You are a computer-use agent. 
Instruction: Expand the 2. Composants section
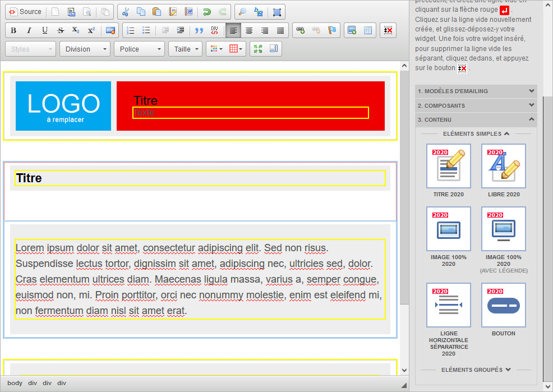point(476,105)
